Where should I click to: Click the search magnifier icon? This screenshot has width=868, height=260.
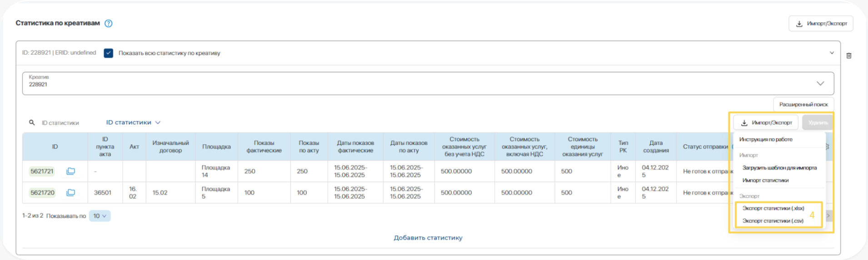click(x=32, y=123)
